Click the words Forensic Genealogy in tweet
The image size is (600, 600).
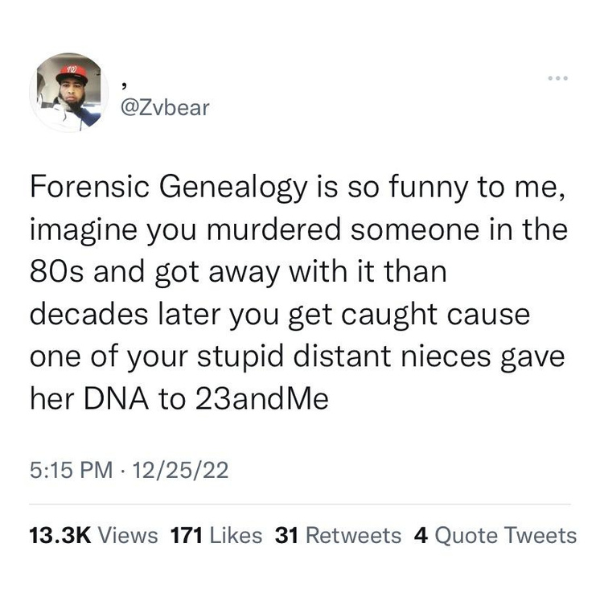pos(169,189)
